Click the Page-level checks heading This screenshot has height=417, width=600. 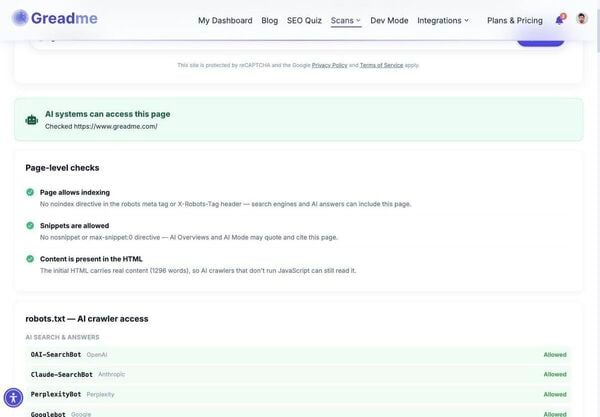pos(62,168)
